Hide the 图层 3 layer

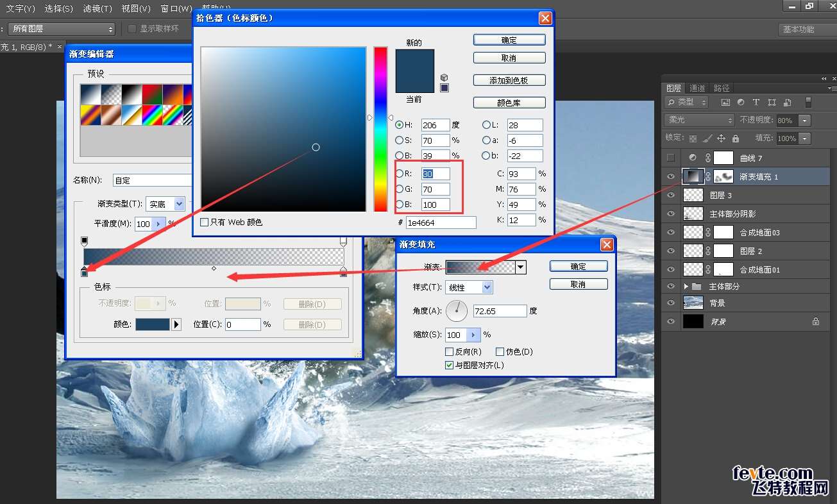click(x=671, y=195)
